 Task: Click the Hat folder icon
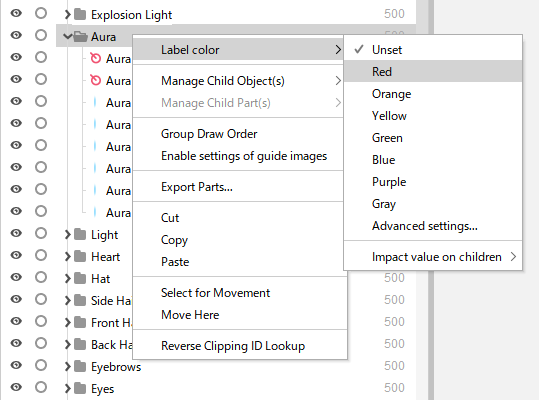(80, 278)
